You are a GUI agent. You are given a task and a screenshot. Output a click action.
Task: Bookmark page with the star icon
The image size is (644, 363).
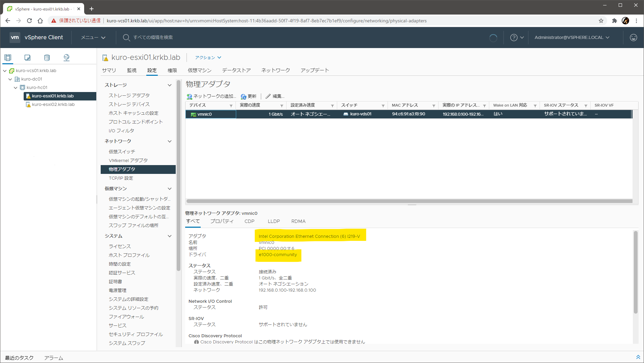pos(601,21)
